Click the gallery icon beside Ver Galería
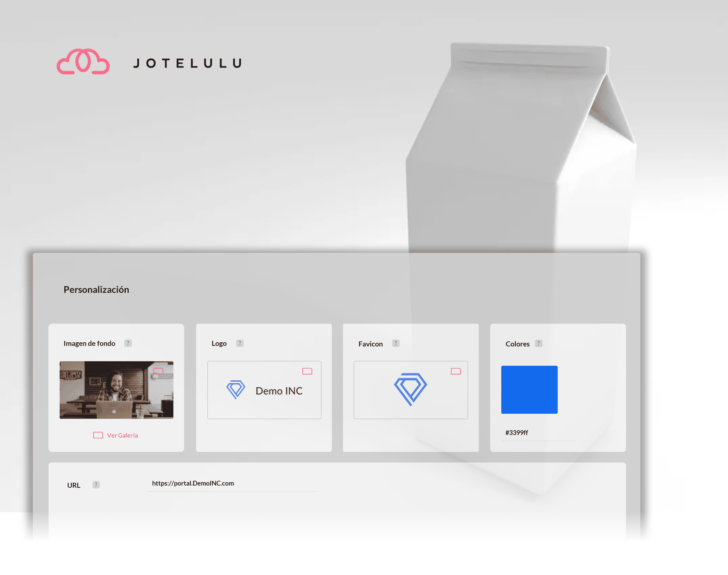 click(98, 435)
